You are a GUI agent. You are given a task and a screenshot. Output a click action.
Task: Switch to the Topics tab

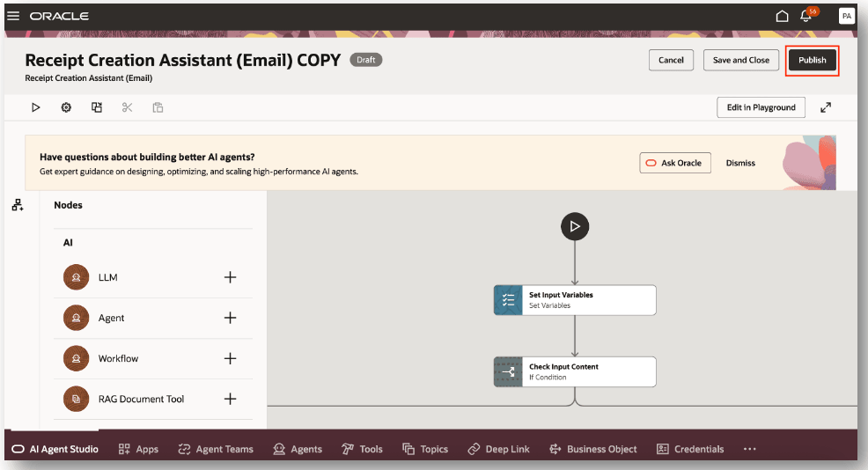click(x=425, y=449)
